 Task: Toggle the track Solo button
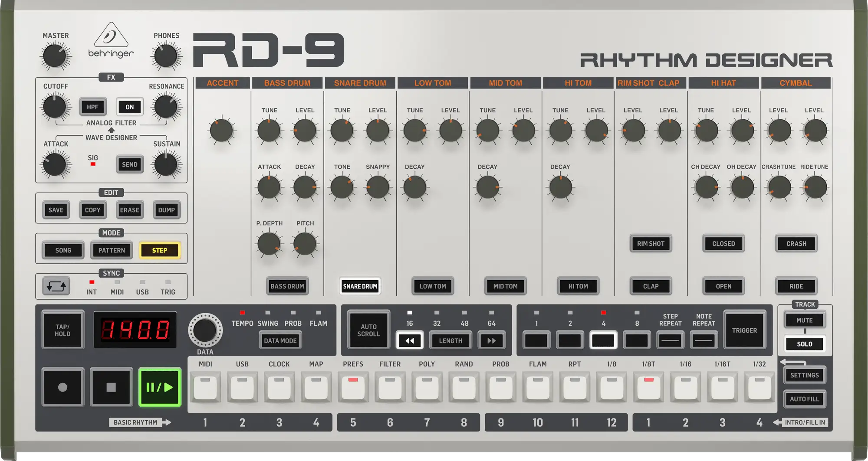coord(804,344)
